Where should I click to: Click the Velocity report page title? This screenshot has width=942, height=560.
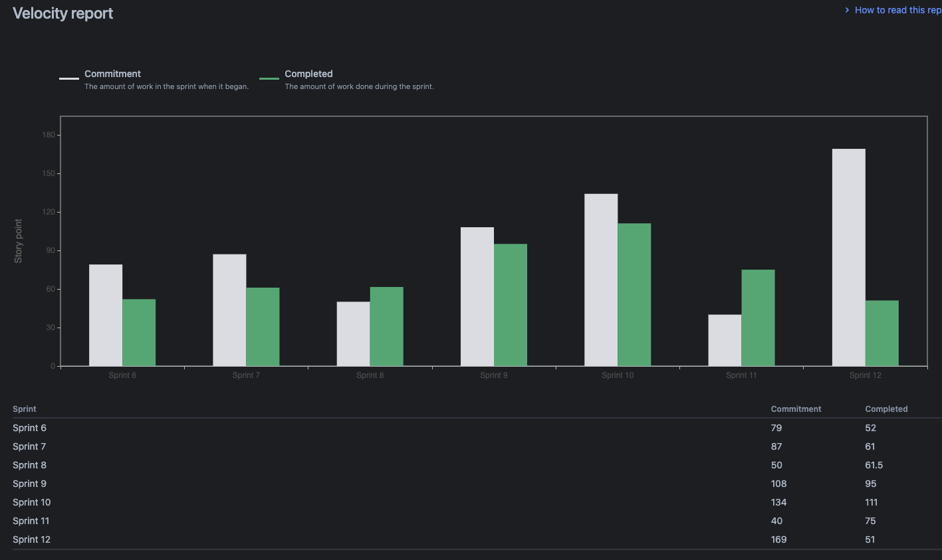[x=63, y=13]
